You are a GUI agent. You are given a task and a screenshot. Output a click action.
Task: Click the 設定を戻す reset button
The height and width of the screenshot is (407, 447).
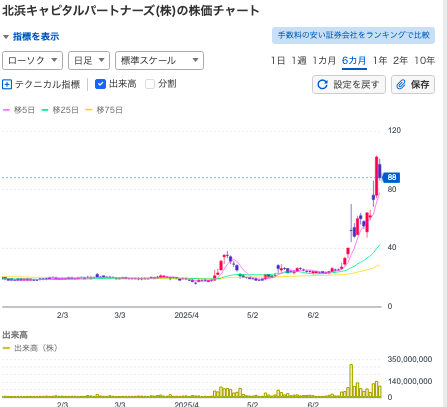(349, 84)
